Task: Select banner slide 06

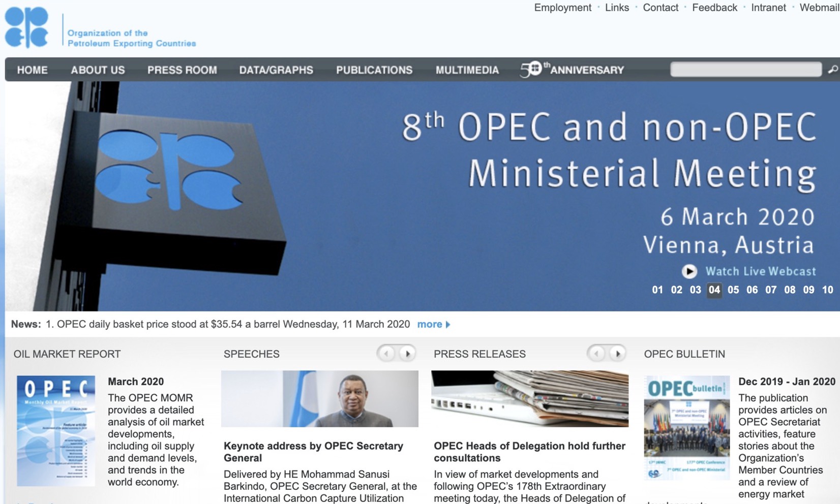Action: (752, 290)
